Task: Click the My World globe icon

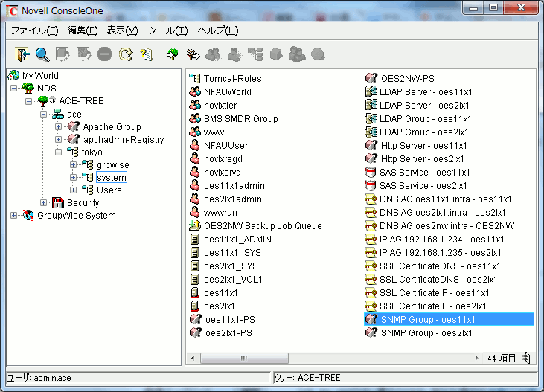Action: [14, 75]
